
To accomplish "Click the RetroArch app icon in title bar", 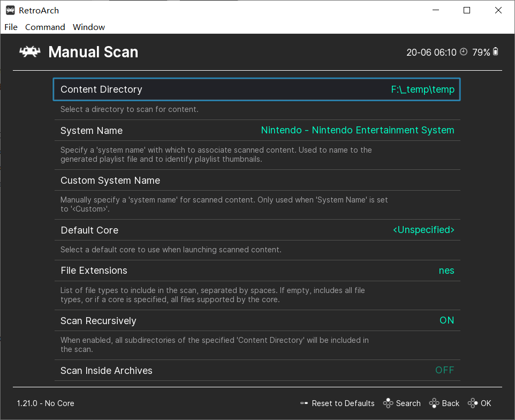I will click(10, 11).
